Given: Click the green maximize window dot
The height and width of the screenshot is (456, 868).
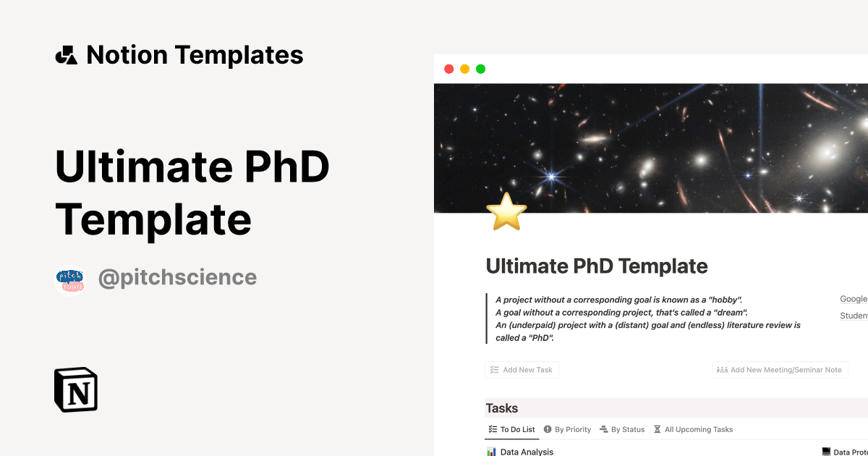Looking at the screenshot, I should [480, 69].
